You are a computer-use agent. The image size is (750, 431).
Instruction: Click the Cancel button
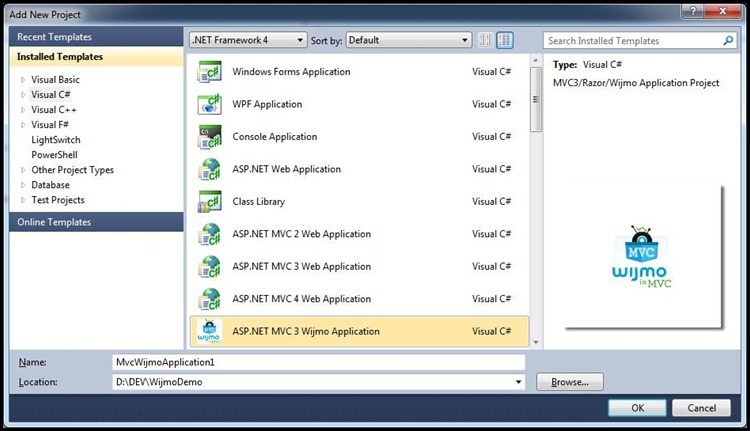pyautogui.click(x=701, y=408)
